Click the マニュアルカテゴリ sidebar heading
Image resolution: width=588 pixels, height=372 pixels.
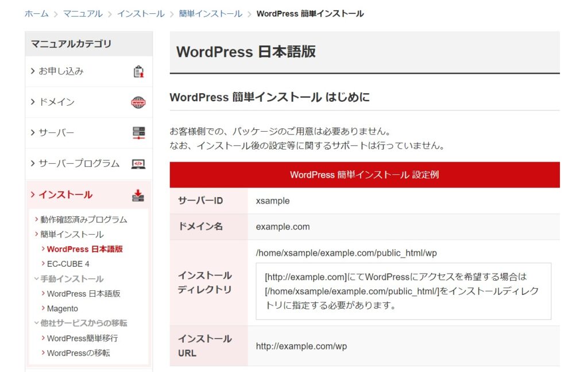point(71,44)
